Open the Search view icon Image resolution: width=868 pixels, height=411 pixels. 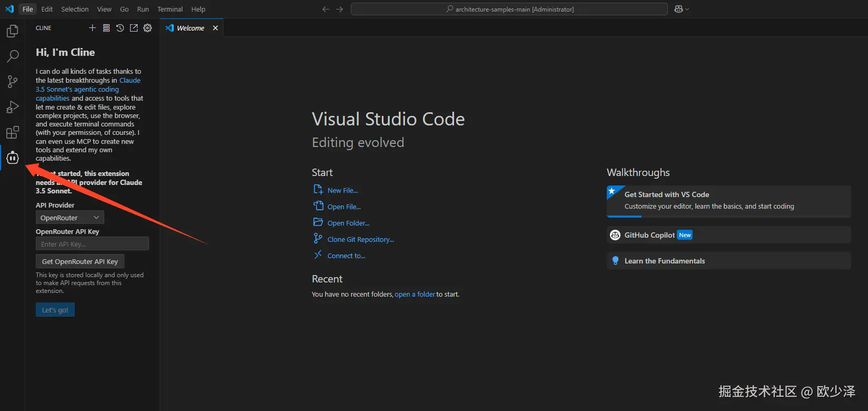12,56
